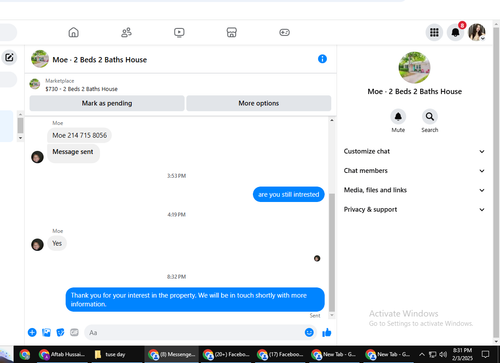
Task: Click the chat list scrollbar down arrow
Action: coord(20,138)
